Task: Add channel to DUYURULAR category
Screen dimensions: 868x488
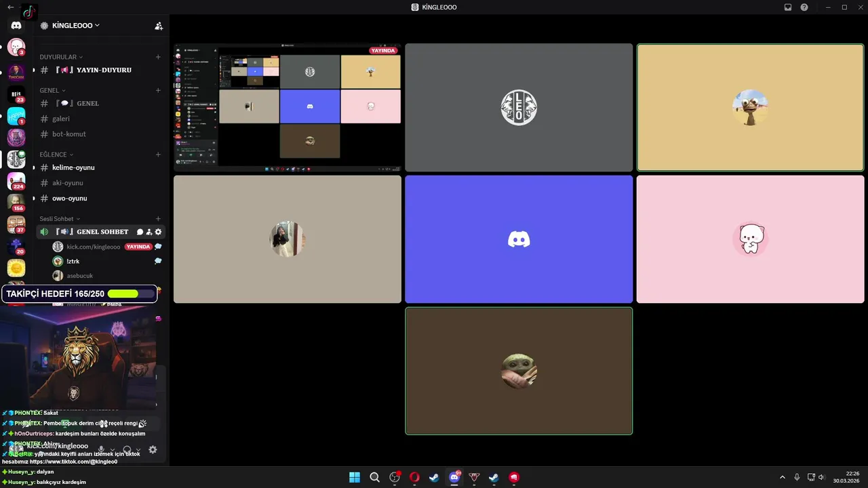Action: [x=158, y=57]
